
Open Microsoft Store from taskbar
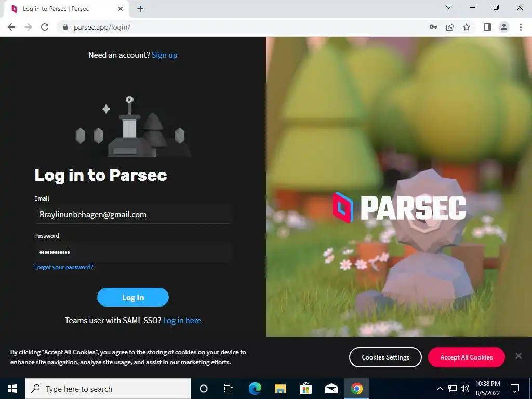(305, 389)
